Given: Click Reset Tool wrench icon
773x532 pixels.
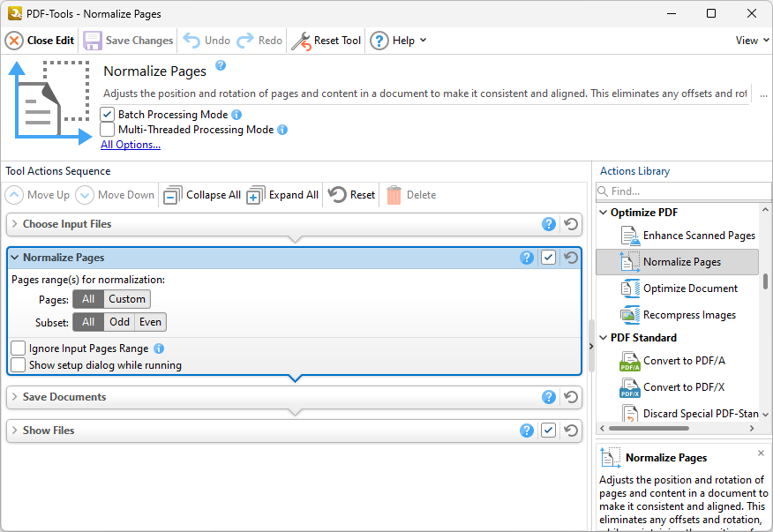Looking at the screenshot, I should coord(301,41).
